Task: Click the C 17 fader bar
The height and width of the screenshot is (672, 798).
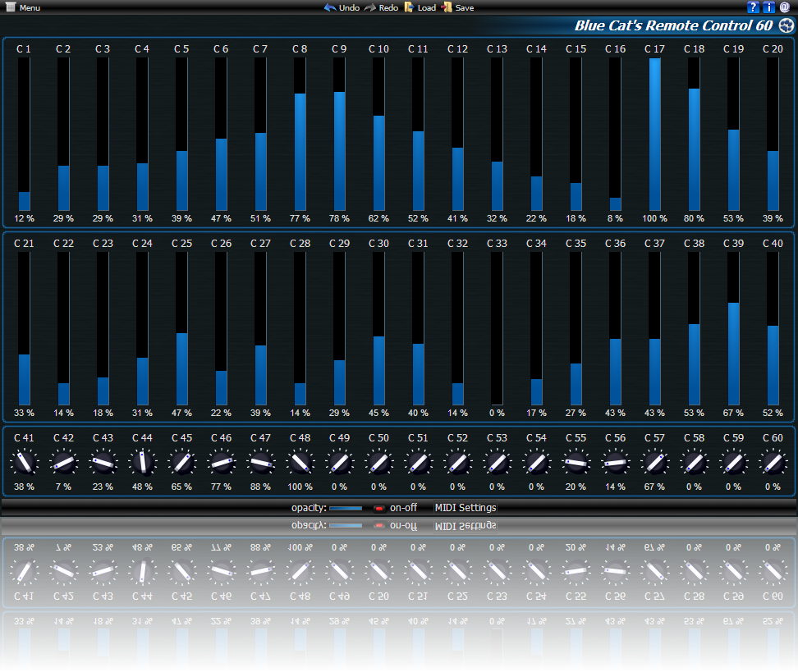Action: 654,134
